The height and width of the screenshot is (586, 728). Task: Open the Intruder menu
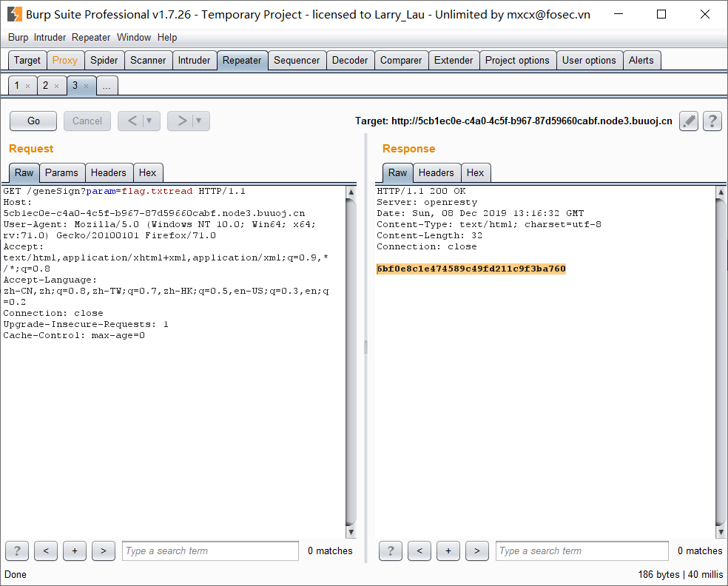pos(50,37)
